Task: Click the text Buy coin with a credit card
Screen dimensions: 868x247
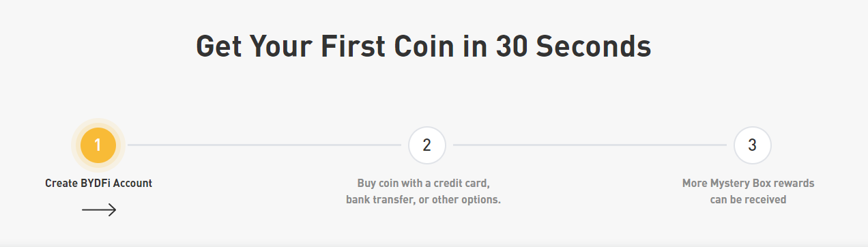Action: [x=424, y=184]
